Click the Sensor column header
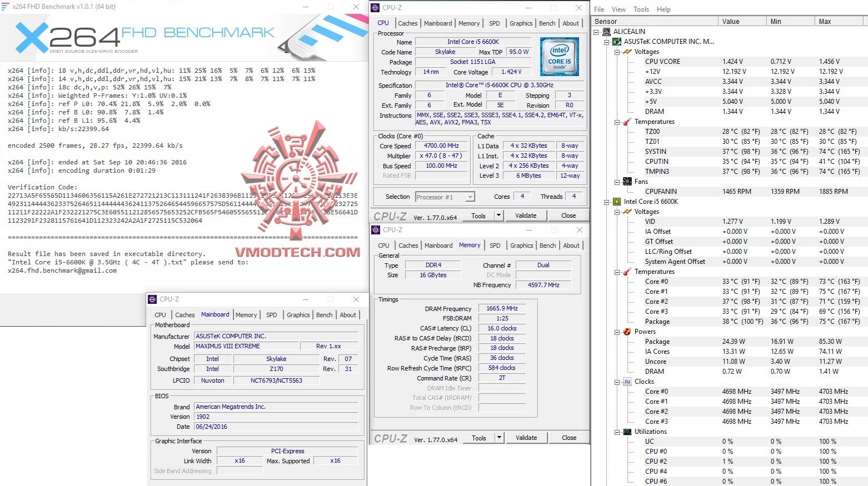This screenshot has width=868, height=486. pyautogui.click(x=655, y=22)
